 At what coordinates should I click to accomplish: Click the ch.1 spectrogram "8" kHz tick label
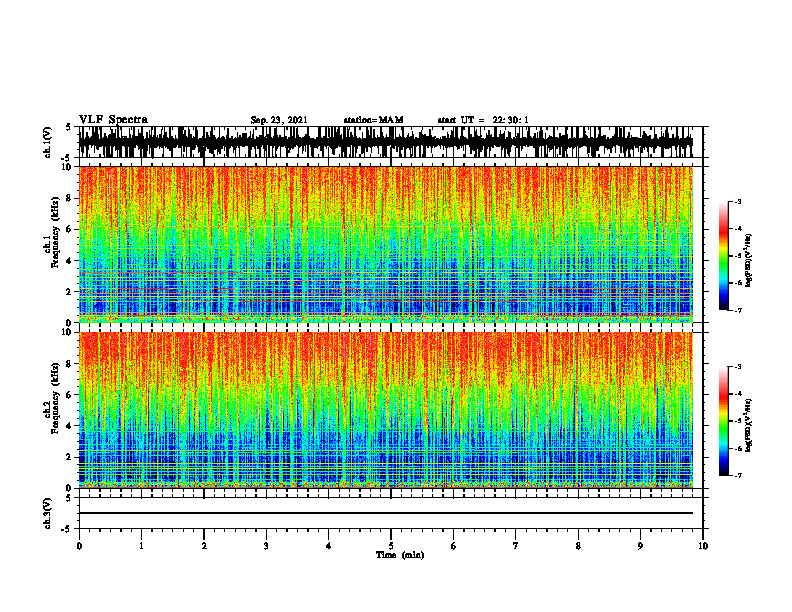pyautogui.click(x=69, y=198)
